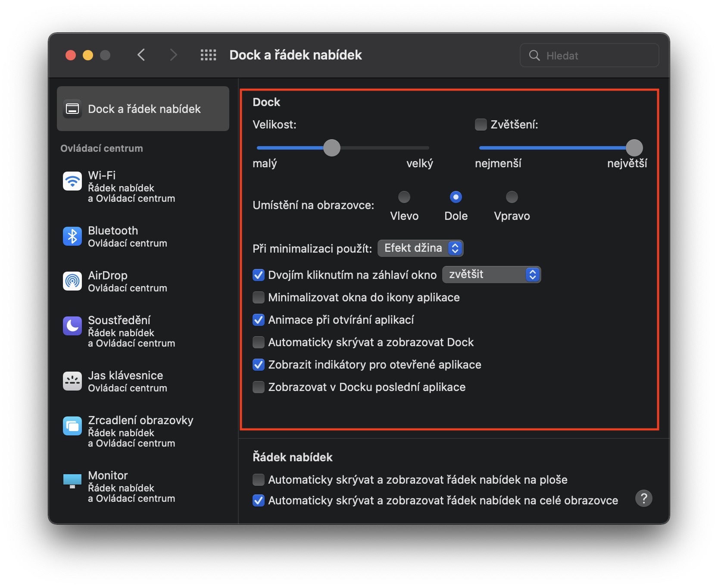Click the Hledat search field
Viewport: 718px width, 588px height.
[x=590, y=55]
